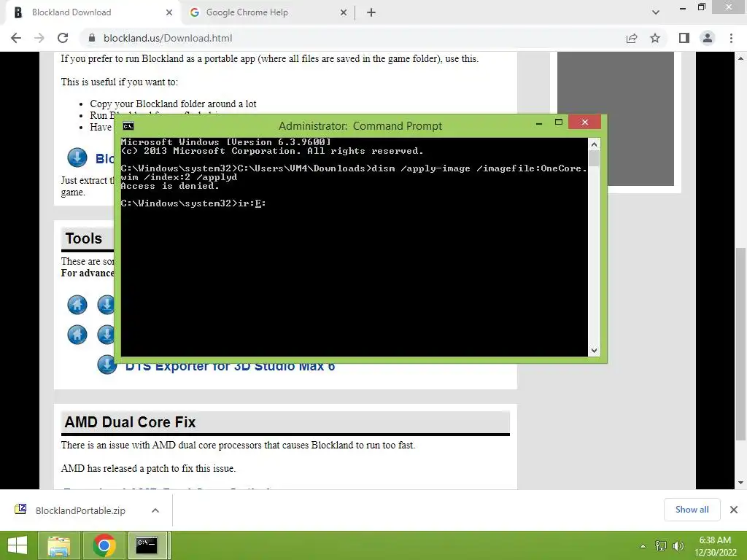
Task: Click Chrome icon in taskbar
Action: pyautogui.click(x=104, y=545)
